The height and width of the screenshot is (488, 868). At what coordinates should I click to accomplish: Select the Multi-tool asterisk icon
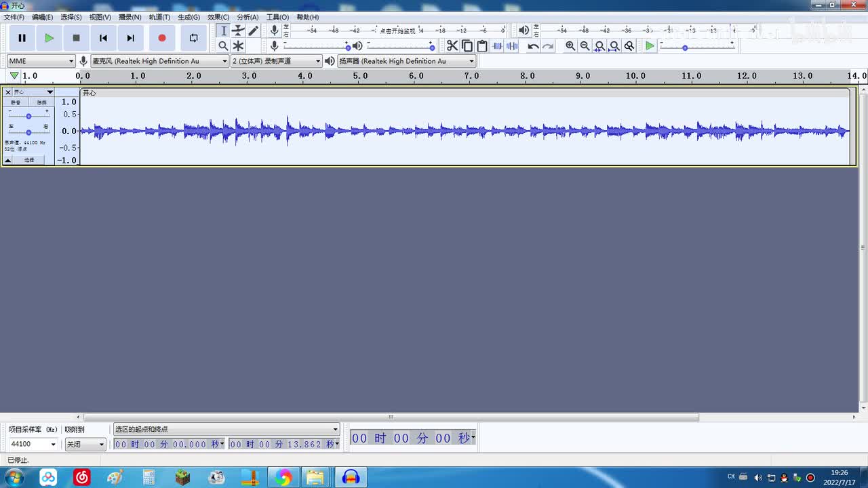point(238,45)
